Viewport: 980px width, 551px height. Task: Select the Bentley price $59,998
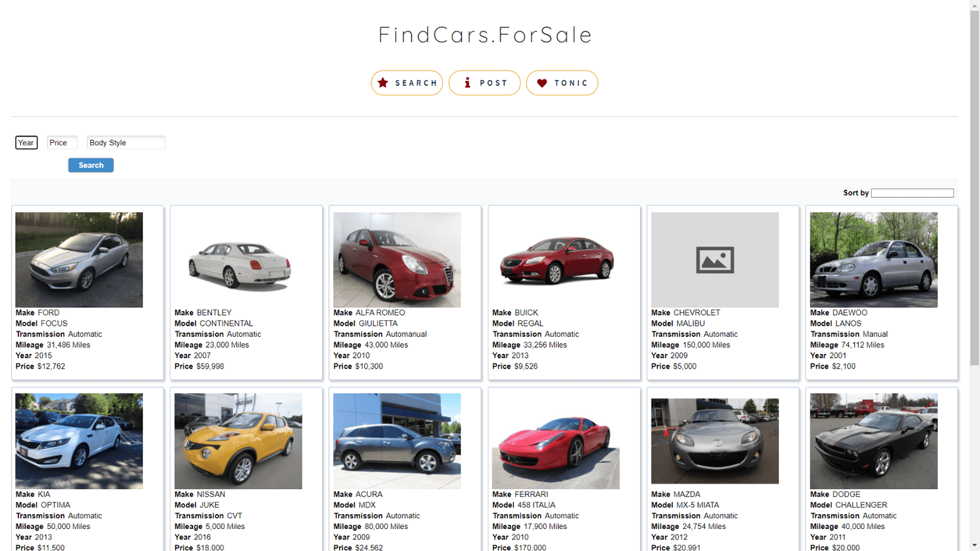(210, 366)
